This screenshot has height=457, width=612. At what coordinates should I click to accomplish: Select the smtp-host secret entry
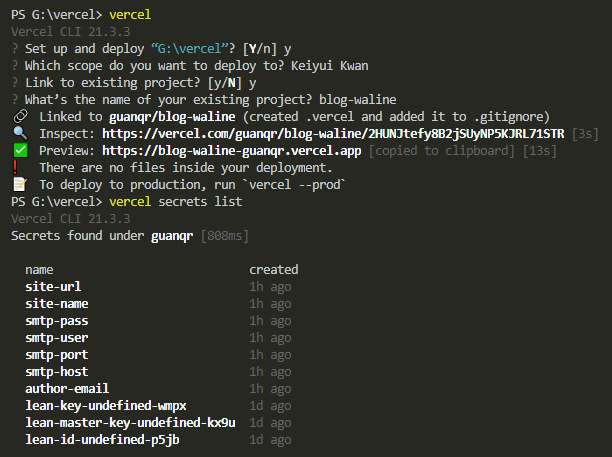(57, 372)
